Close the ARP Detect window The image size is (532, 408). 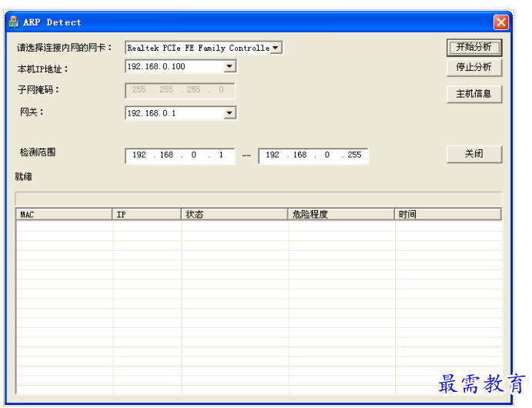(501, 23)
